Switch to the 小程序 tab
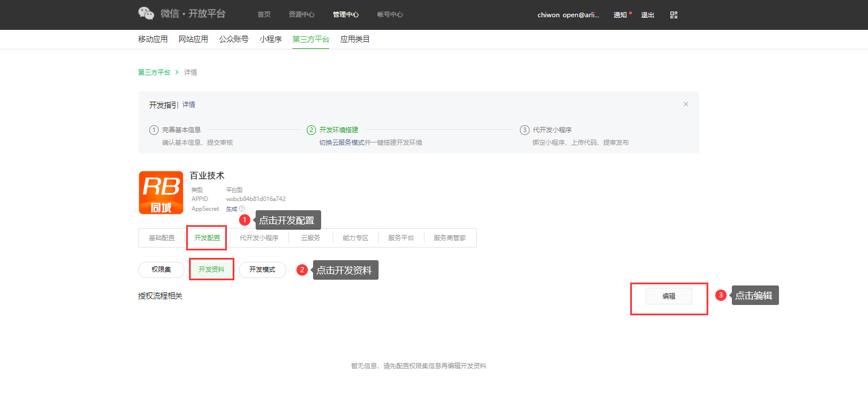The image size is (868, 394). click(x=270, y=39)
